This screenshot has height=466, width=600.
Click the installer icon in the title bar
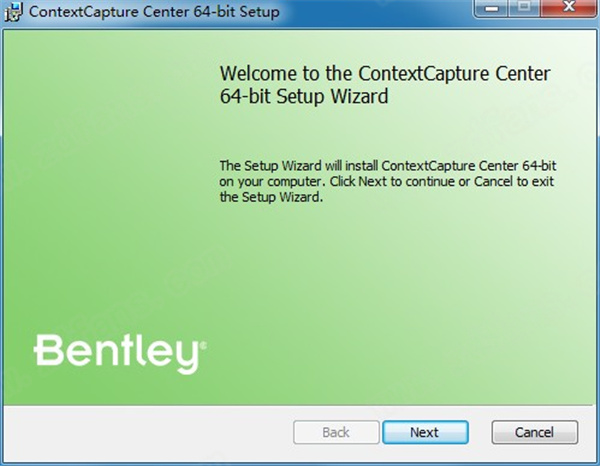click(13, 11)
